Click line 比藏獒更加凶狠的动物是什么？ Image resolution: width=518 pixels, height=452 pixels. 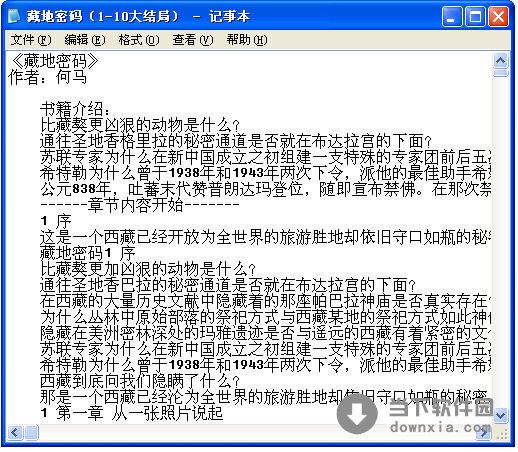click(x=148, y=269)
